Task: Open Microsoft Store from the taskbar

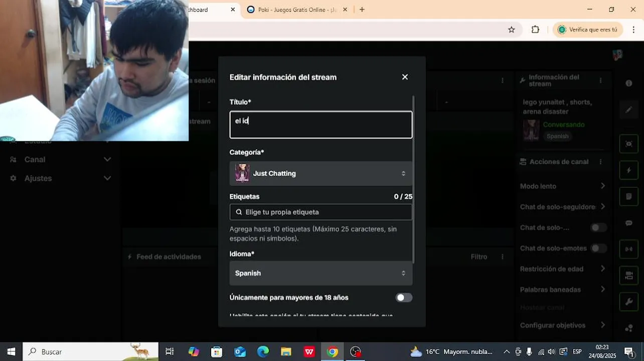Action: pyautogui.click(x=217, y=352)
